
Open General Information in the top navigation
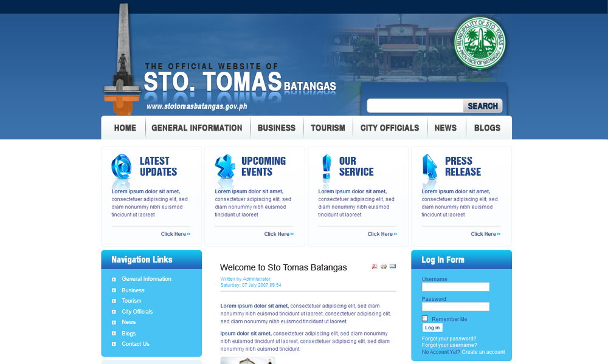click(x=196, y=128)
